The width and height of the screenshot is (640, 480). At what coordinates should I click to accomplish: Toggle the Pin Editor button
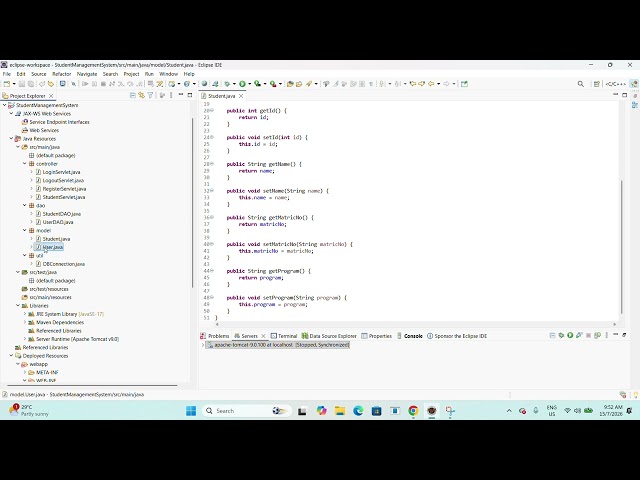[464, 84]
